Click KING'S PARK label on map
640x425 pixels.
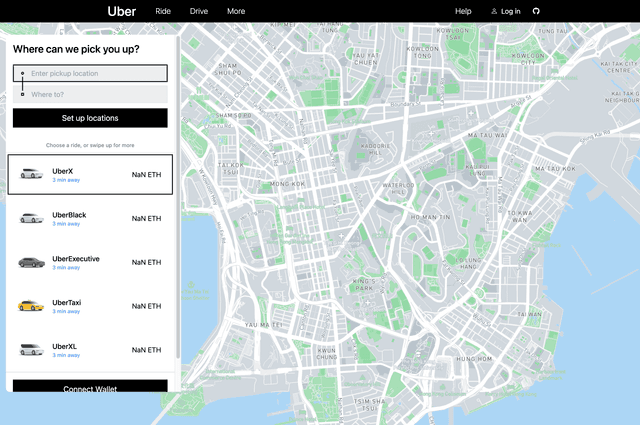[364, 285]
